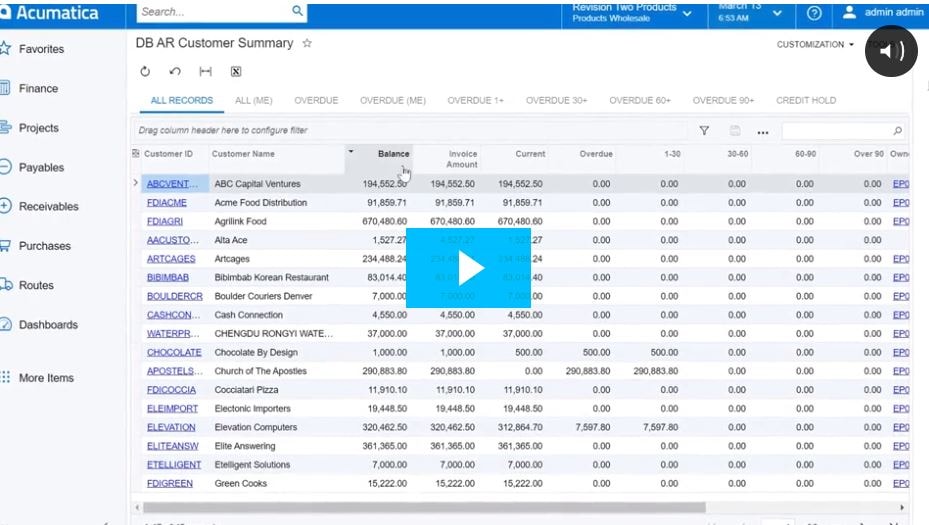Click the filter funnel icon
This screenshot has height=525, width=929.
(x=704, y=130)
